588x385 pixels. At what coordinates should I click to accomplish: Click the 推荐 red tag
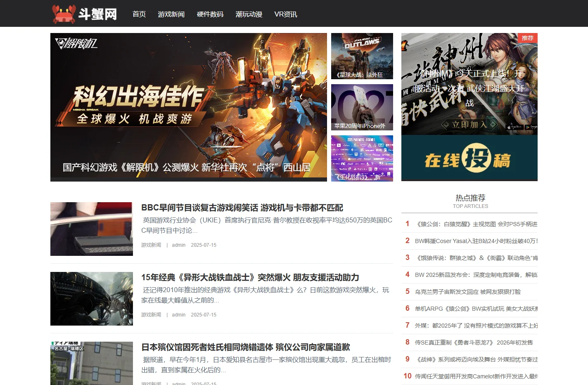coord(528,38)
